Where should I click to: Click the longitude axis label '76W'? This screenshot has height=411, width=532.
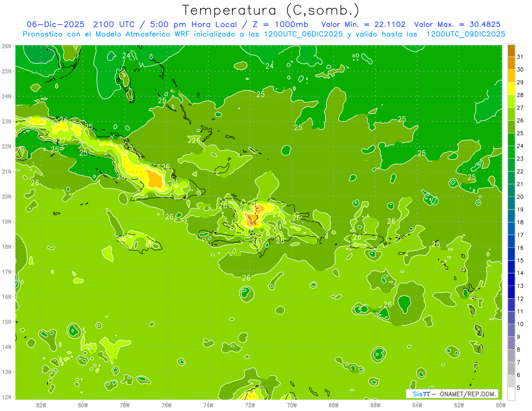click(x=166, y=405)
